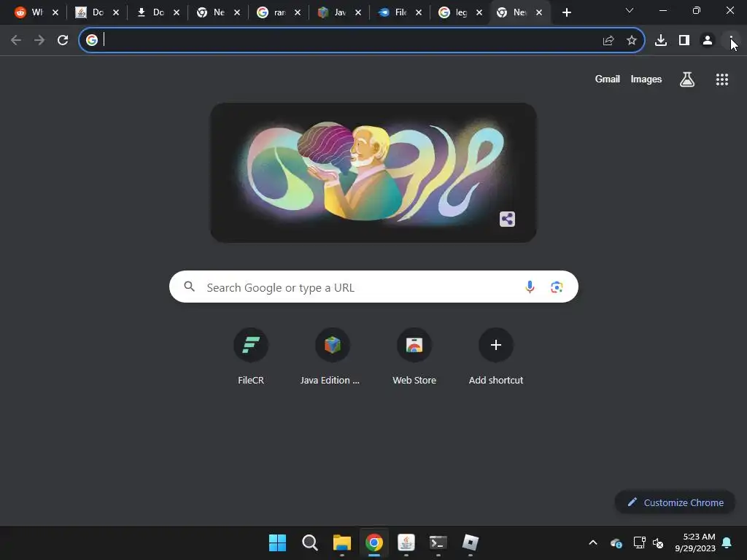Open Roblox from the taskbar

click(x=471, y=542)
